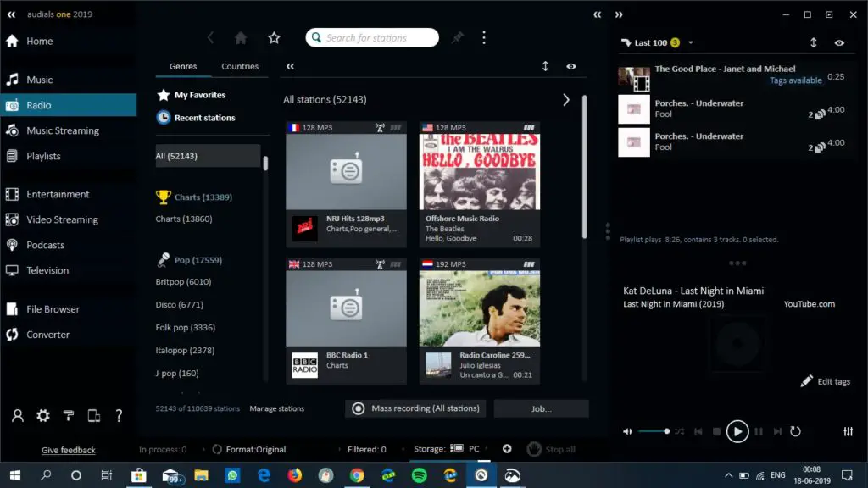The image size is (868, 488).
Task: Expand the center panel with left chevrons
Action: [x=598, y=14]
